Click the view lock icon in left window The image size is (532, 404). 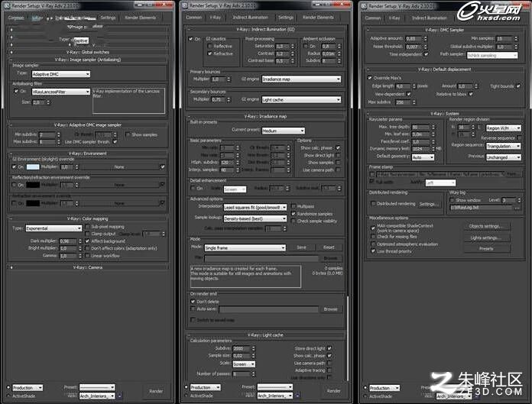(120, 396)
